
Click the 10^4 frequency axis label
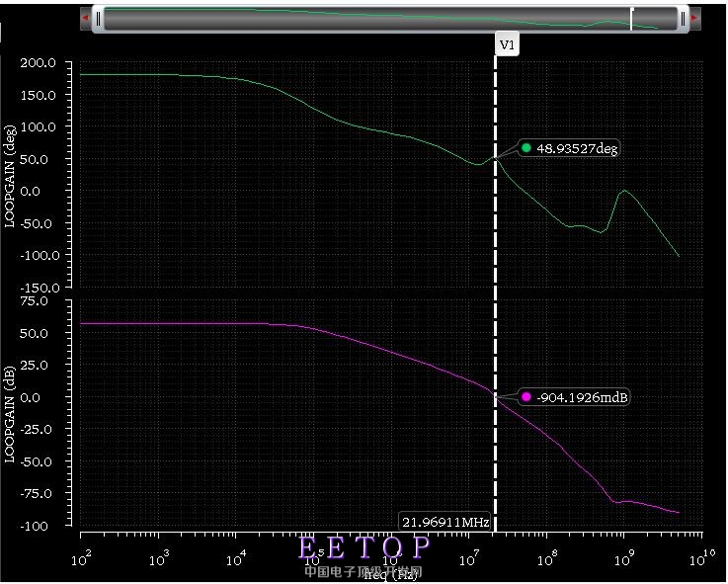[x=236, y=558]
